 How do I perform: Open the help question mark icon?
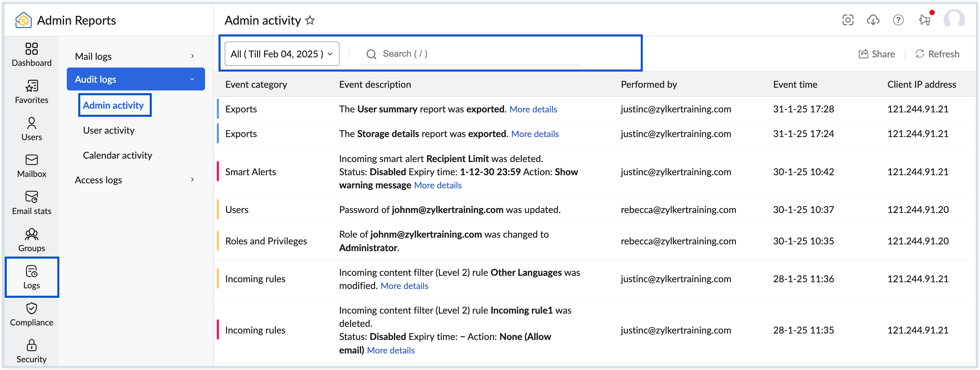click(x=898, y=20)
